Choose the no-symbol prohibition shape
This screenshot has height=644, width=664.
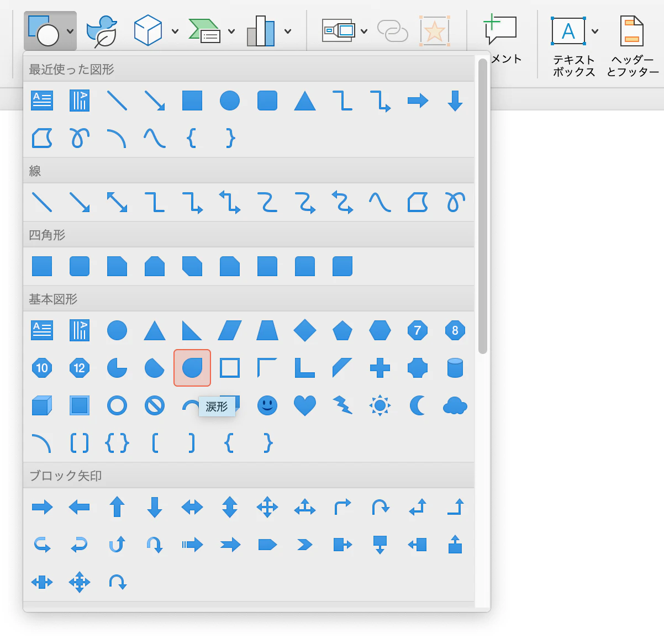[x=155, y=405]
